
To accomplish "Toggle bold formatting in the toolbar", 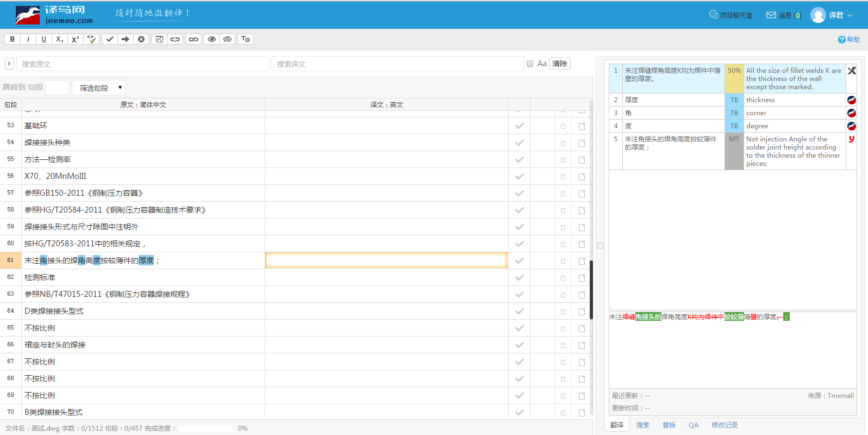I will coord(13,39).
